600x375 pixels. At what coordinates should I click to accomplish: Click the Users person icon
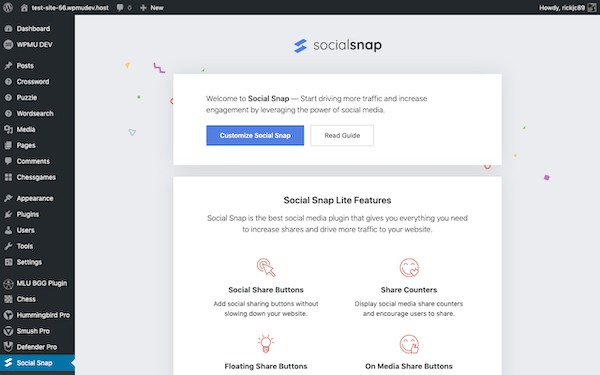8,230
